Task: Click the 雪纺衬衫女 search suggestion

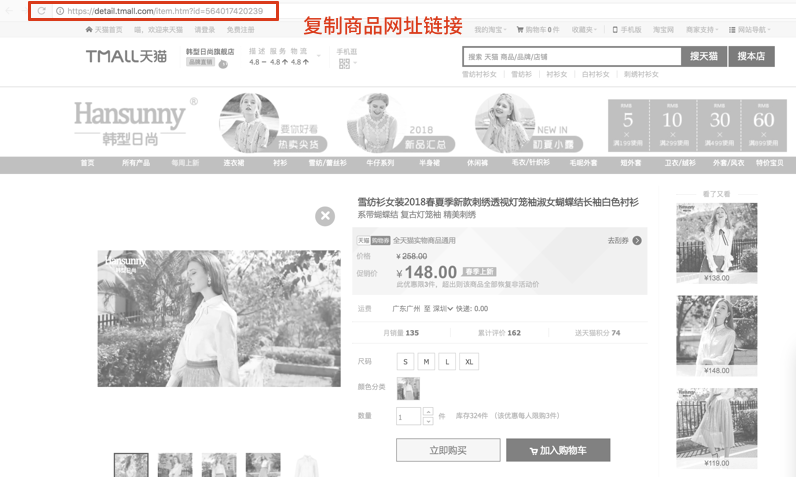Action: click(x=479, y=74)
